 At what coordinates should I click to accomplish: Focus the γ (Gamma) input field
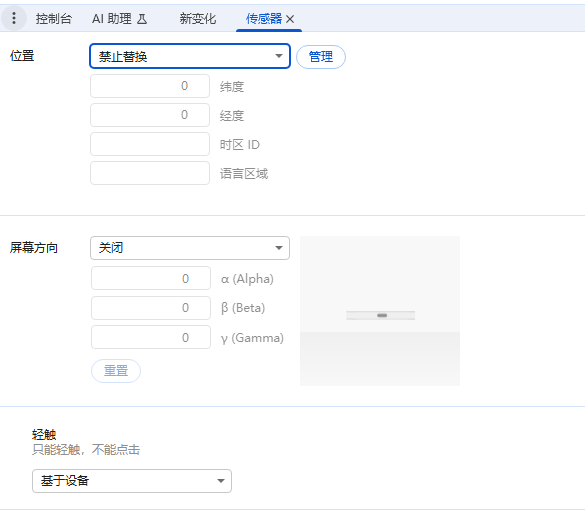151,337
